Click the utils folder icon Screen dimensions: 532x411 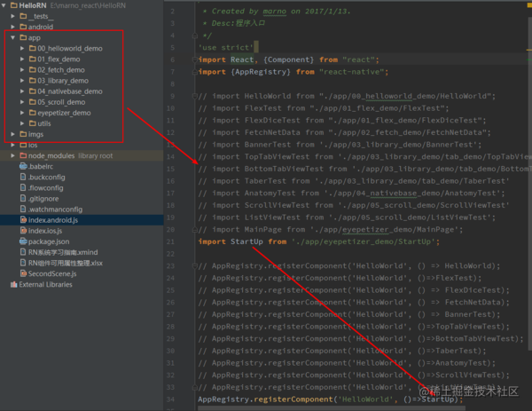[33, 123]
